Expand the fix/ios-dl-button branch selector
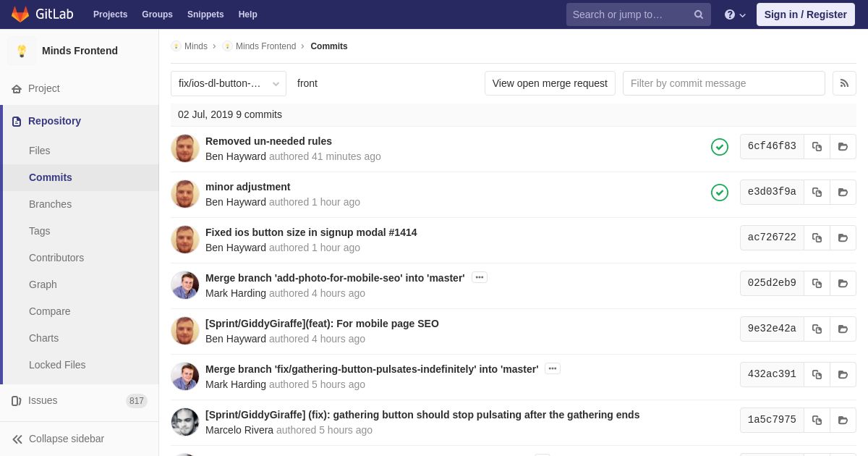The width and height of the screenshot is (868, 456). [229, 83]
